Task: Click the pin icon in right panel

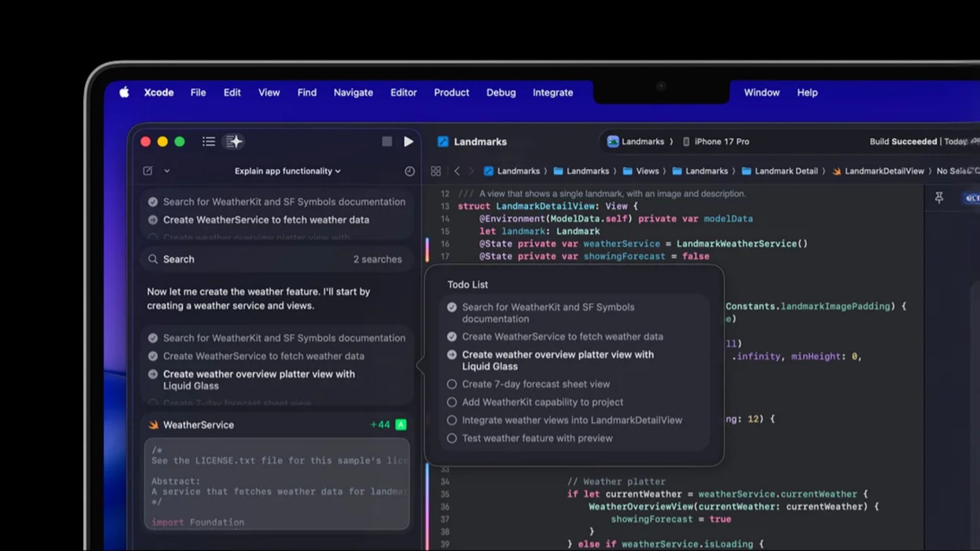Action: (939, 198)
